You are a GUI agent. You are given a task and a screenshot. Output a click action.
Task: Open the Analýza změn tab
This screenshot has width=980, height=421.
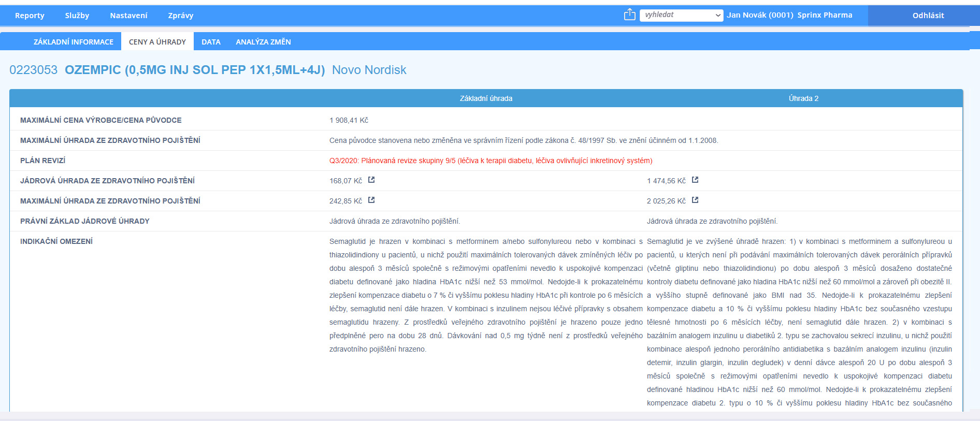pos(263,42)
